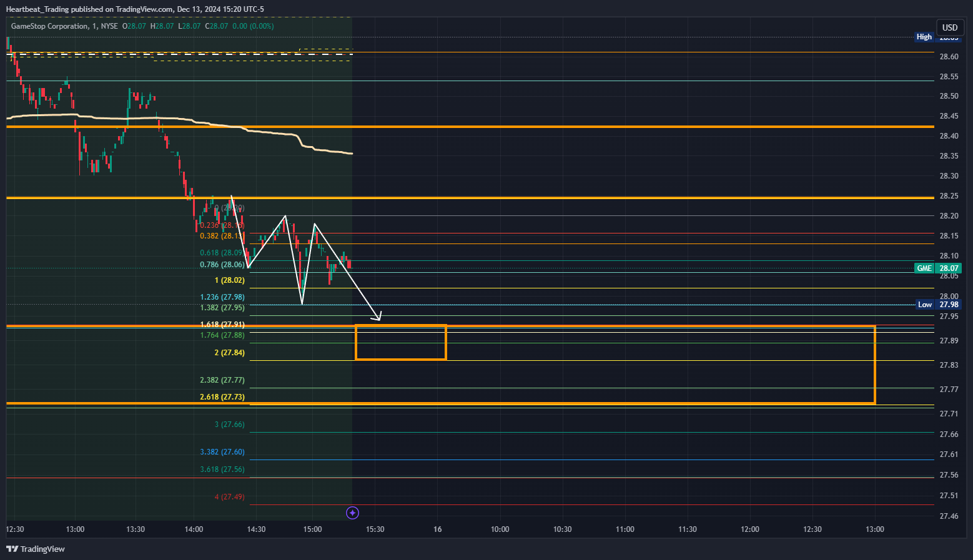Select the Fib label 2.618 (27.73)
973x560 pixels.
pyautogui.click(x=222, y=397)
